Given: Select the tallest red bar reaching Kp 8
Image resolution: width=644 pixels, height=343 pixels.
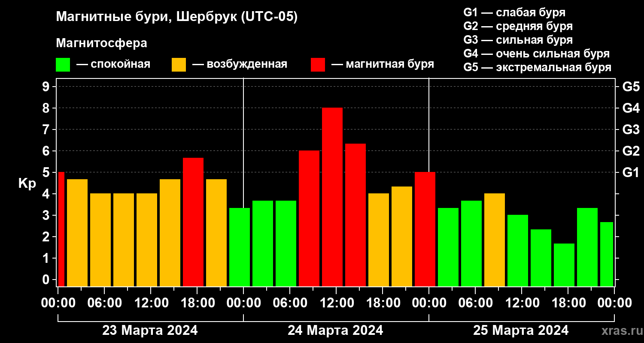Looking at the screenshot, I should tap(332, 197).
